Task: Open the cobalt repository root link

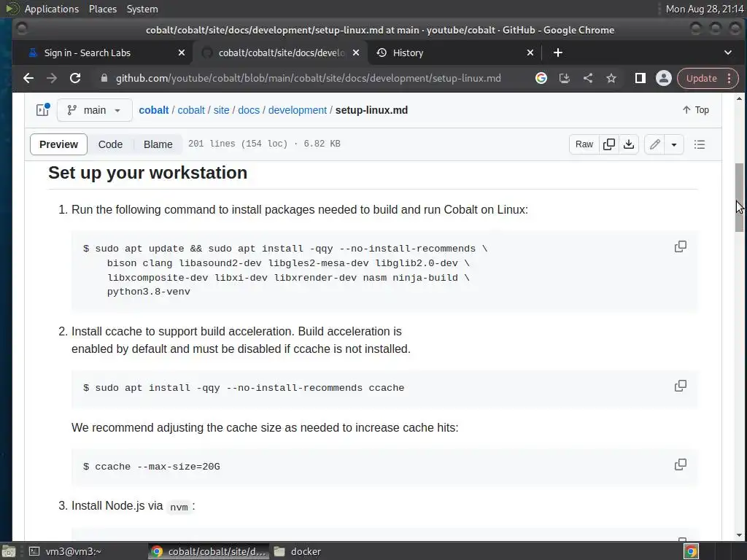Action: click(x=154, y=110)
